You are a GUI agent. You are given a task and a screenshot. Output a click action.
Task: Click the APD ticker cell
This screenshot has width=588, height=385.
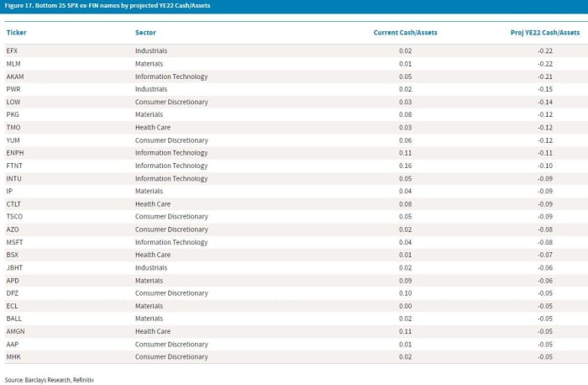click(13, 281)
